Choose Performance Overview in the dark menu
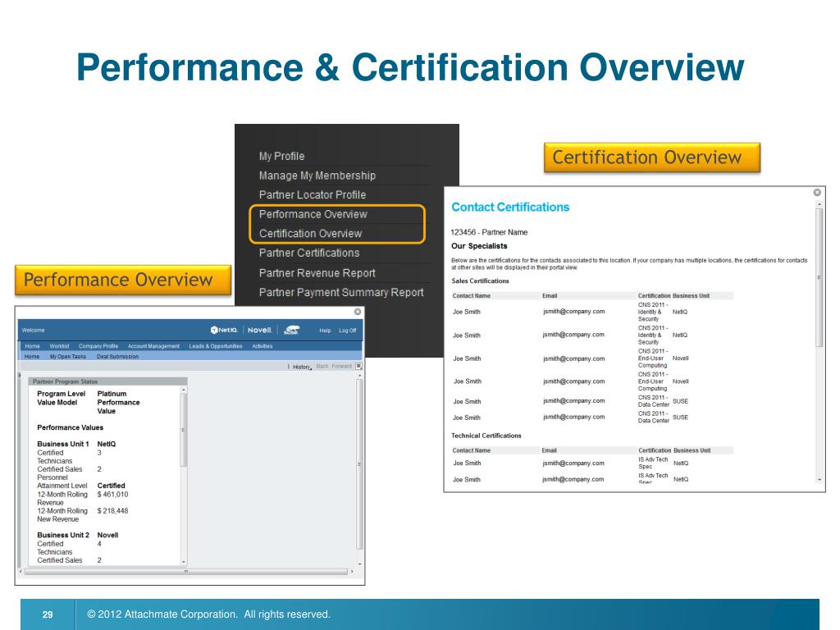This screenshot has height=630, width=840. click(313, 214)
